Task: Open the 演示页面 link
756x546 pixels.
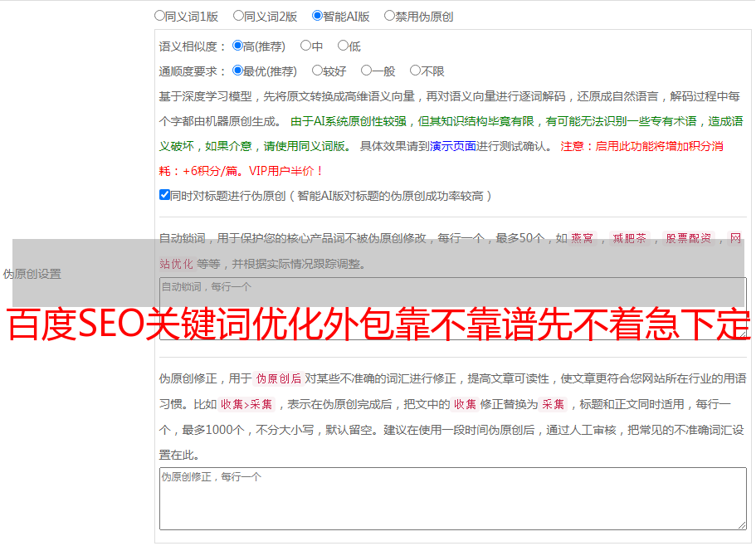Action: pos(453,146)
